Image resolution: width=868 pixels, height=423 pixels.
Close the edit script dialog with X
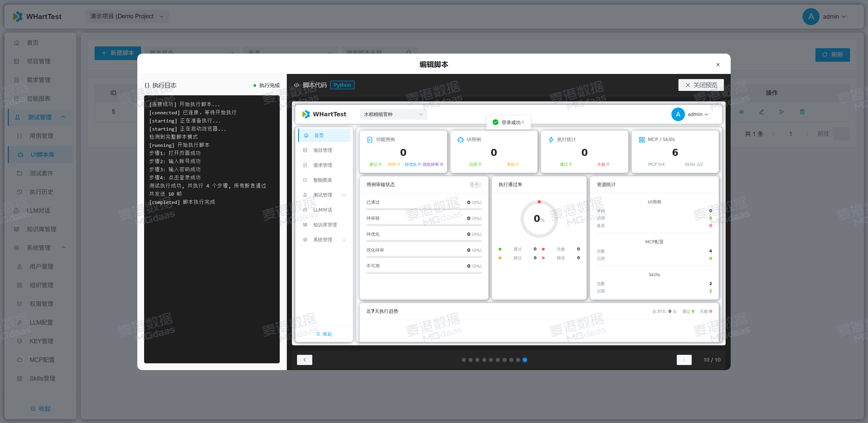718,64
